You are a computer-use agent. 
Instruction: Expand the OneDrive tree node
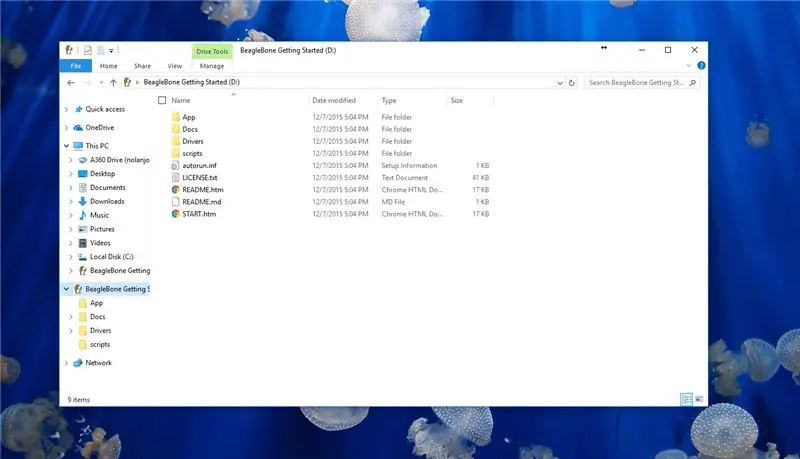pos(66,128)
